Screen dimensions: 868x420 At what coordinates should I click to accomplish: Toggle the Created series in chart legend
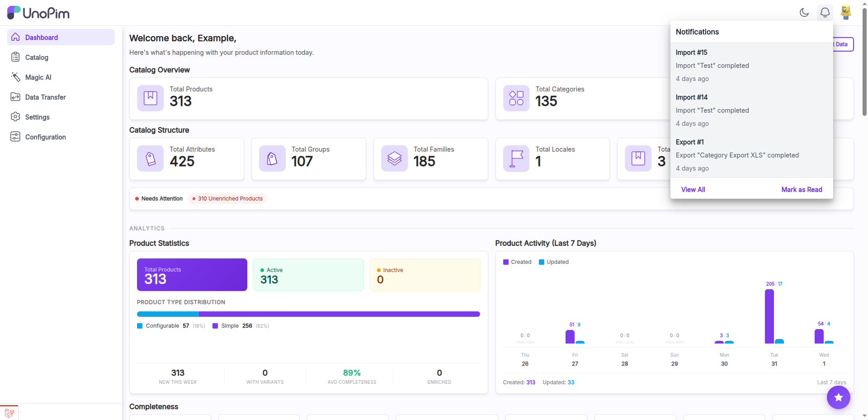coord(517,262)
